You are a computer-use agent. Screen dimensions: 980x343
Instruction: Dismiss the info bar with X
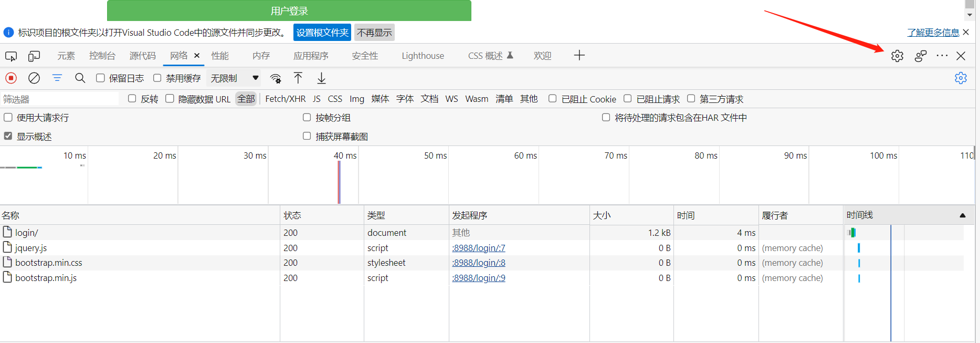[x=966, y=32]
